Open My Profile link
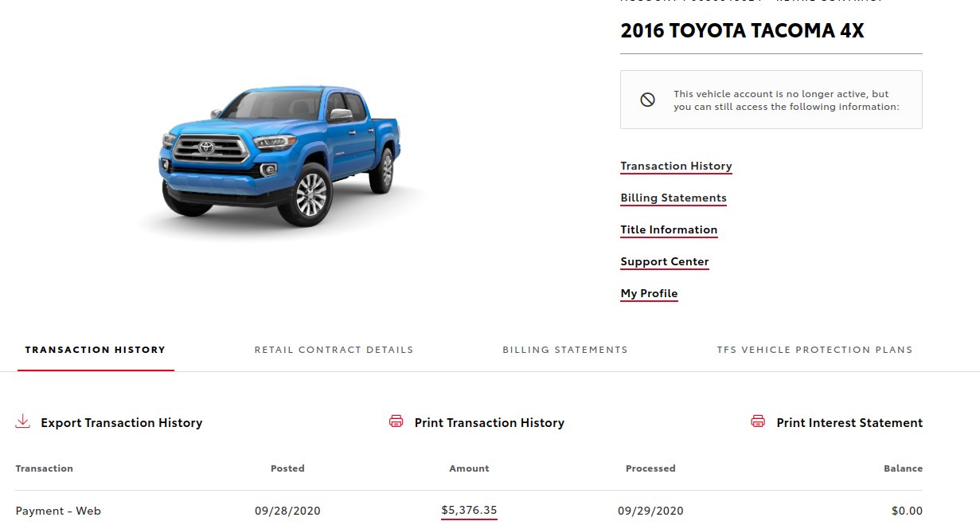 649,293
